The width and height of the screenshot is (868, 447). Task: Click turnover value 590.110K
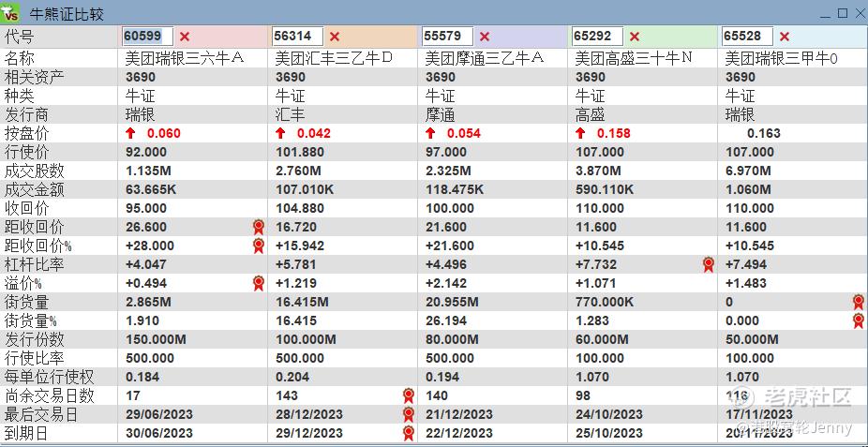point(605,189)
